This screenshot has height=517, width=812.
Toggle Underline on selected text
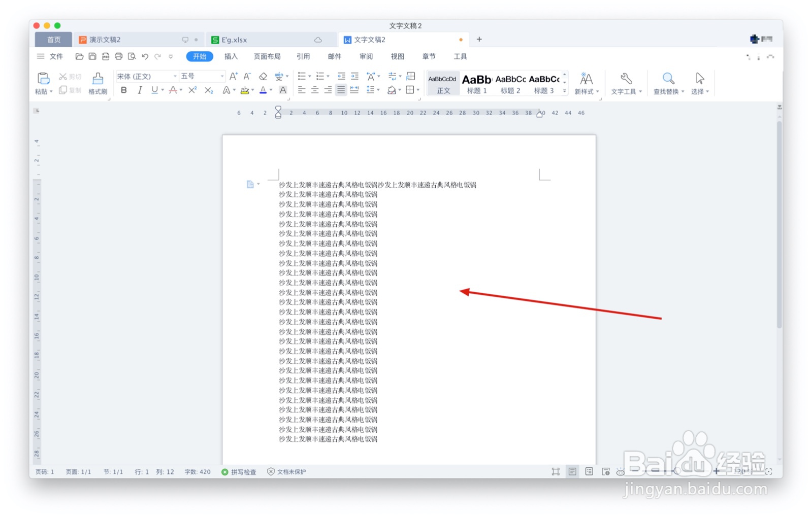(154, 90)
